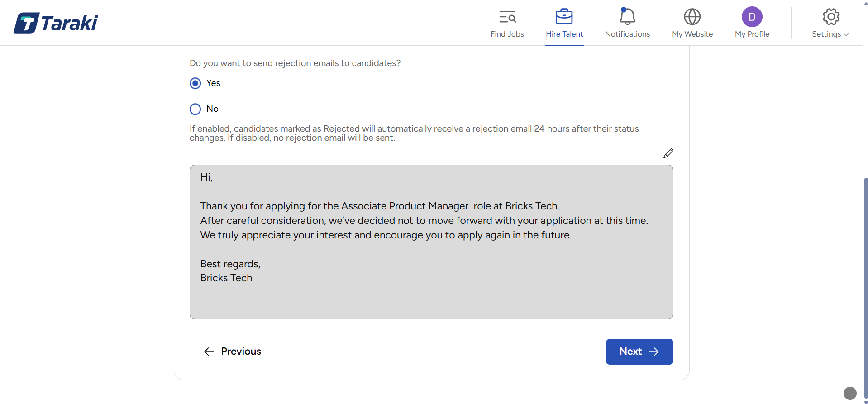Edit the rejection email with pencil icon
868x404 pixels.
coord(668,153)
